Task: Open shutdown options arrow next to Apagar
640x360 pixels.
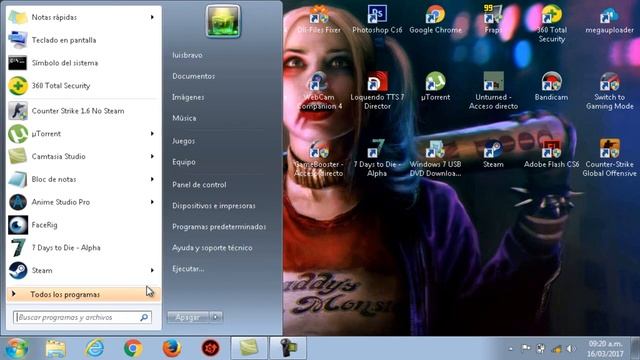Action: pos(216,317)
